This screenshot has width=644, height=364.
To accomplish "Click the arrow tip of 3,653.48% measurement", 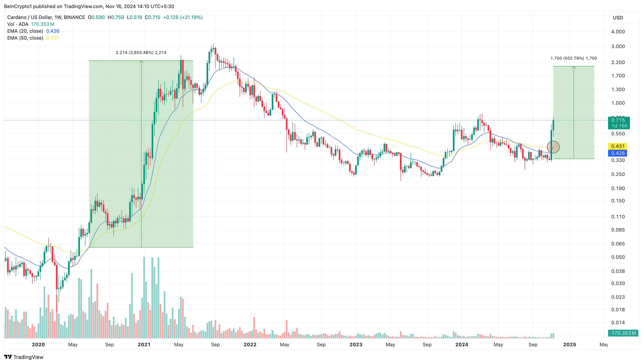I will point(141,61).
